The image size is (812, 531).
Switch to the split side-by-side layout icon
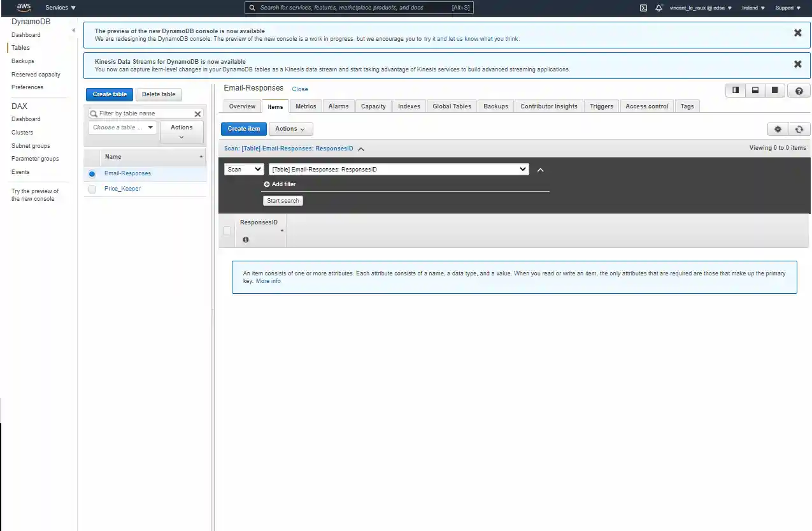[736, 91]
